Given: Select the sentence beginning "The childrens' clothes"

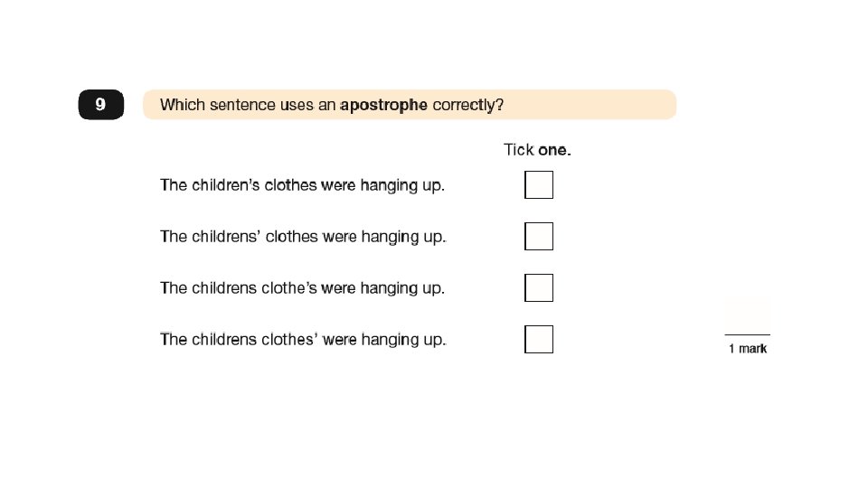Looking at the screenshot, I should (302, 237).
